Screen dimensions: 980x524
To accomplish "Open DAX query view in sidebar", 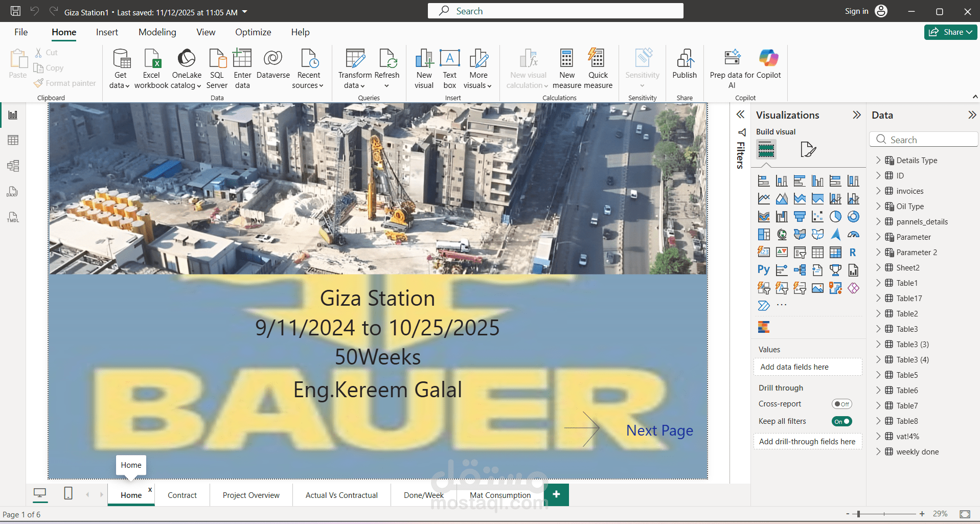I will (x=13, y=192).
